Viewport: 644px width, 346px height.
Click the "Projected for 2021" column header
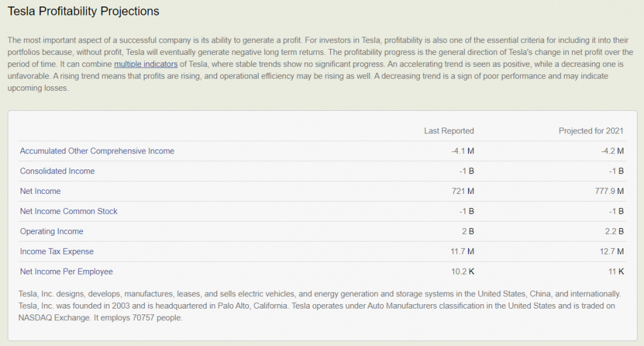tap(591, 131)
